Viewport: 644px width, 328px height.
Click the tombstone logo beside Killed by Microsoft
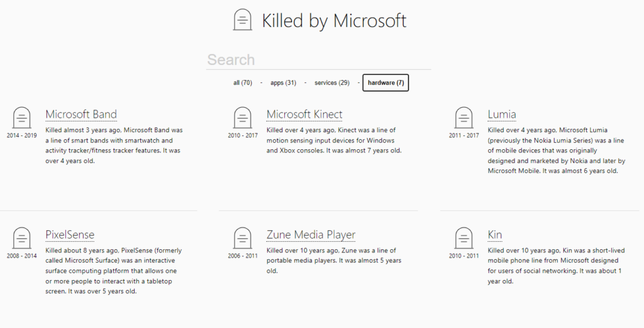coord(242,20)
